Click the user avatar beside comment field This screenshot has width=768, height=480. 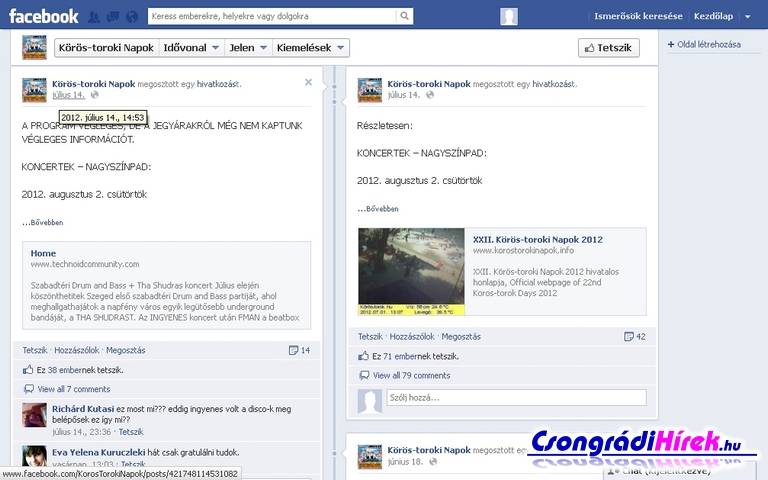[x=370, y=402]
